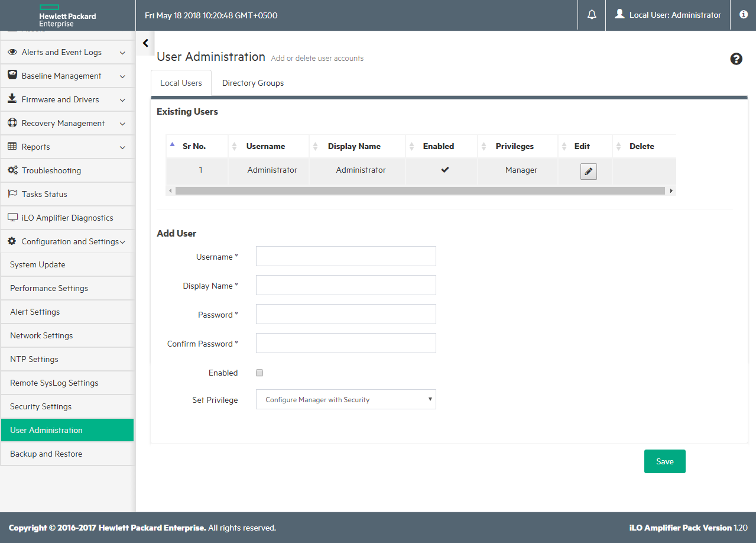Sort table by Enabled column
This screenshot has width=756, height=543.
(438, 146)
